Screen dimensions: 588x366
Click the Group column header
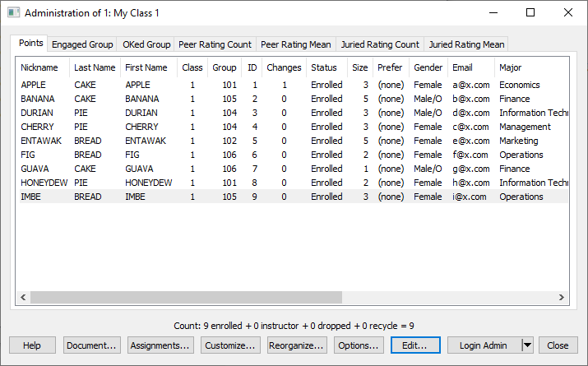coord(225,67)
